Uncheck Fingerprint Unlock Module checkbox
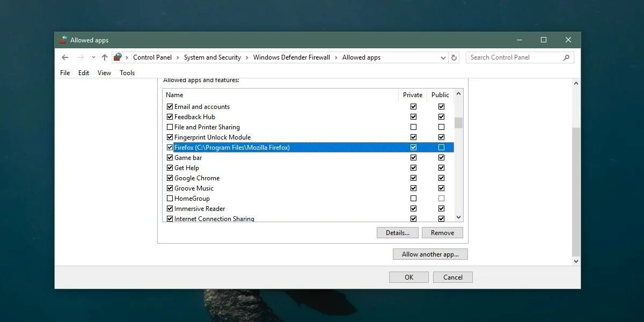 (170, 137)
